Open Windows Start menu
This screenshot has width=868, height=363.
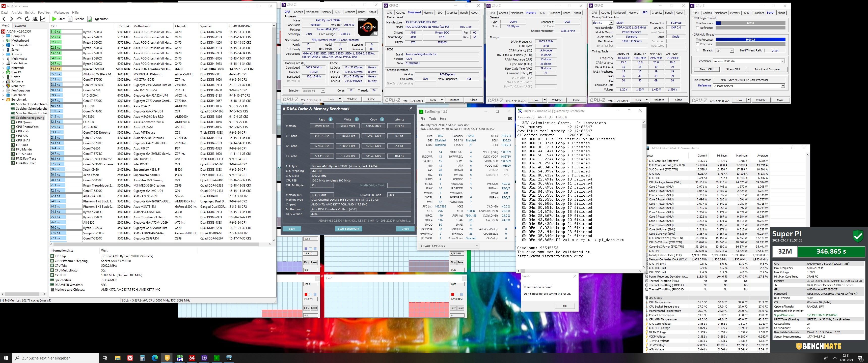pyautogui.click(x=6, y=358)
